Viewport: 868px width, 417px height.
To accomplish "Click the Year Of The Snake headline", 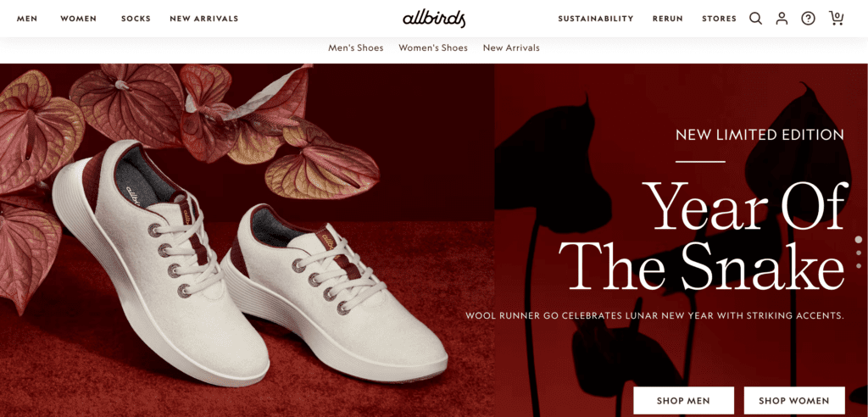I will point(702,236).
